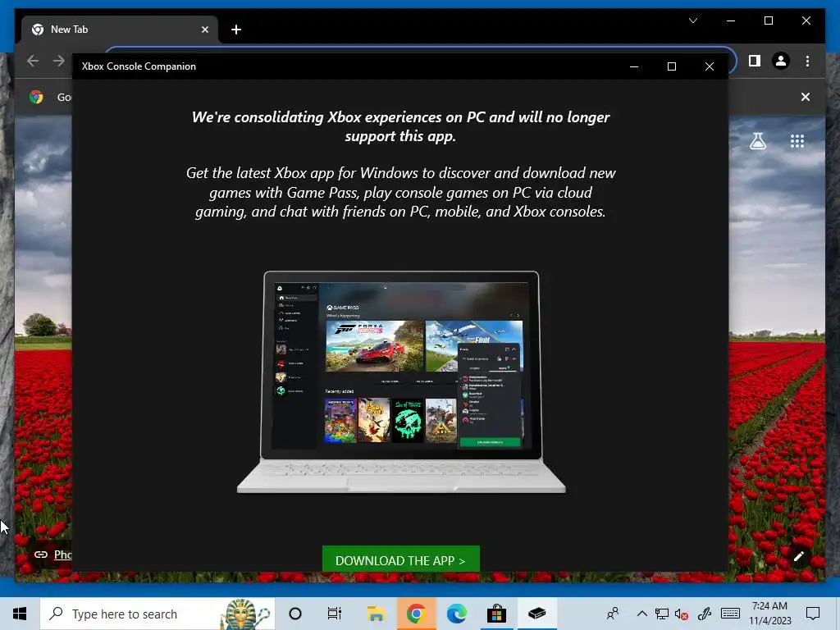Click the photo credit link icon
This screenshot has width=840, height=630.
tap(41, 555)
